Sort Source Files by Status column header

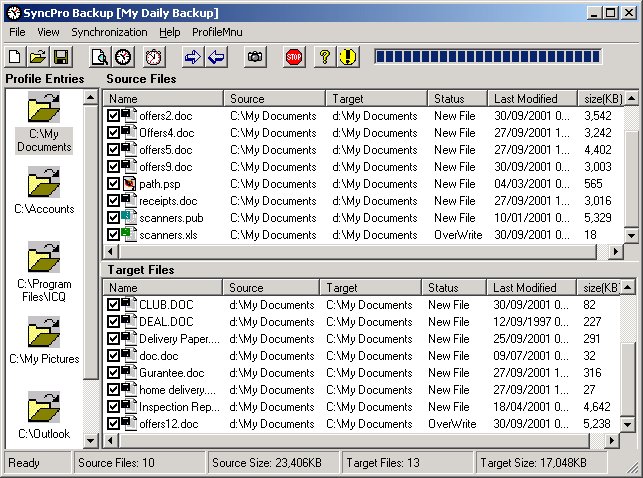[x=457, y=98]
